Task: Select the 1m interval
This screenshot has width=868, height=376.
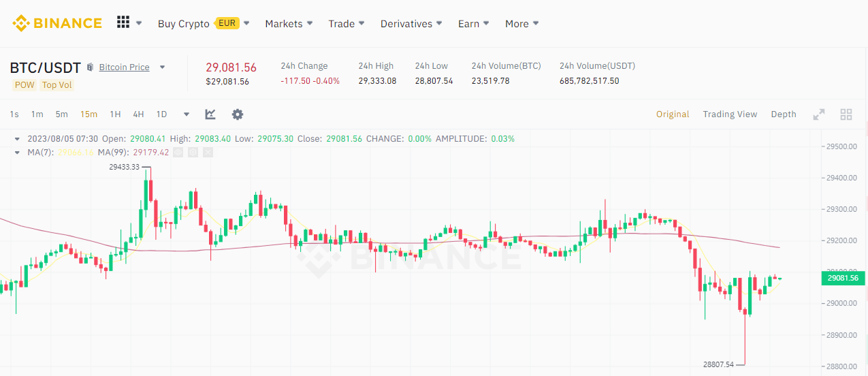Action: pyautogui.click(x=37, y=114)
